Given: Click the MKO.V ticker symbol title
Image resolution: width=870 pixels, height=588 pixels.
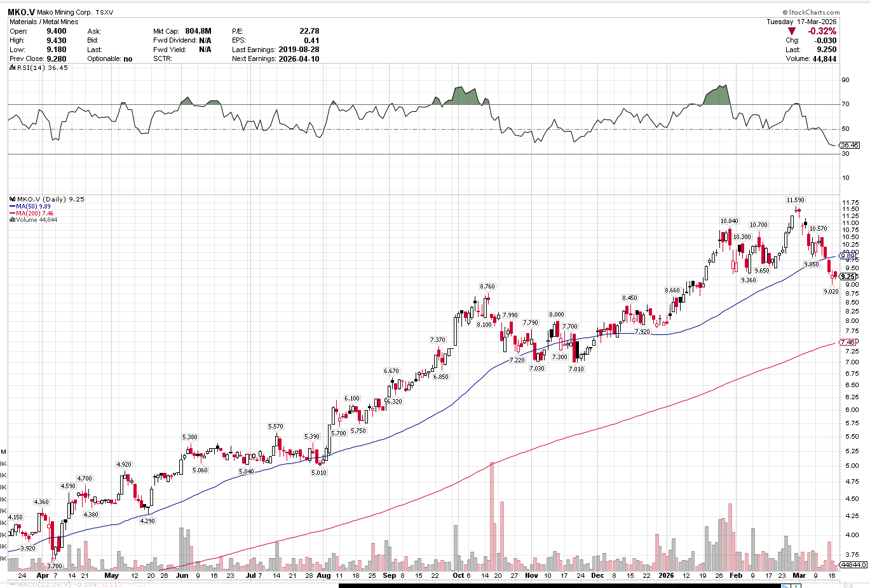Looking at the screenshot, I should click(x=21, y=12).
